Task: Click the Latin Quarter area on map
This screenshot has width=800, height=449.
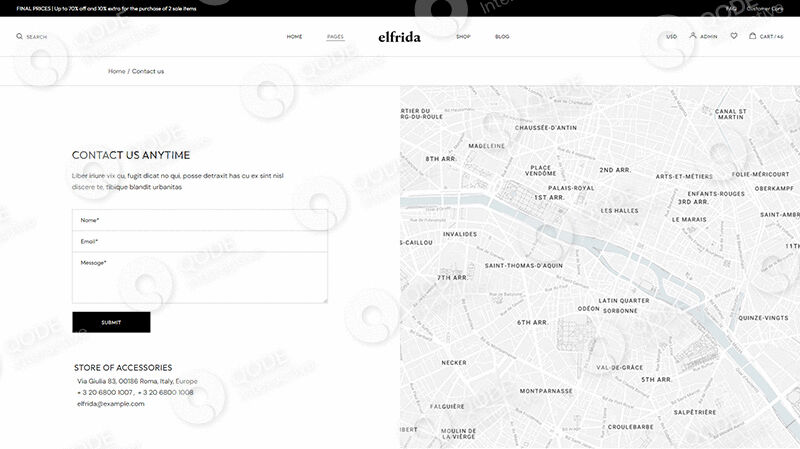Action: coord(624,300)
